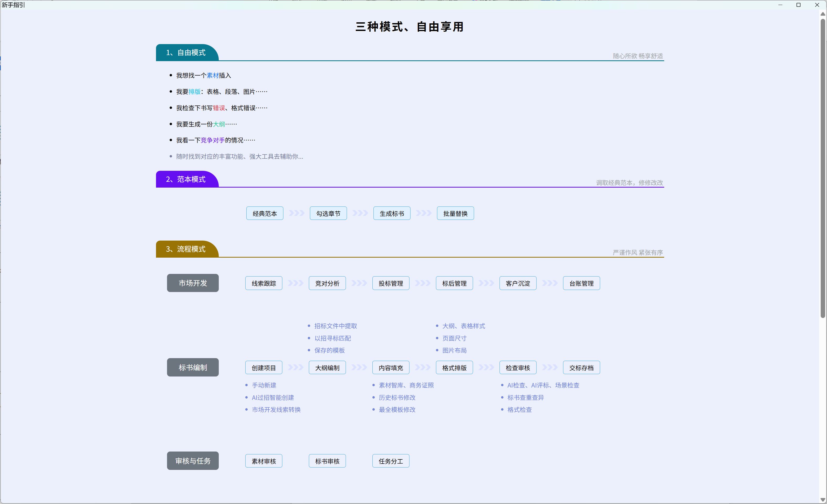827x504 pixels.
Task: Follow the 竞争对手 highlighted link
Action: pos(212,140)
